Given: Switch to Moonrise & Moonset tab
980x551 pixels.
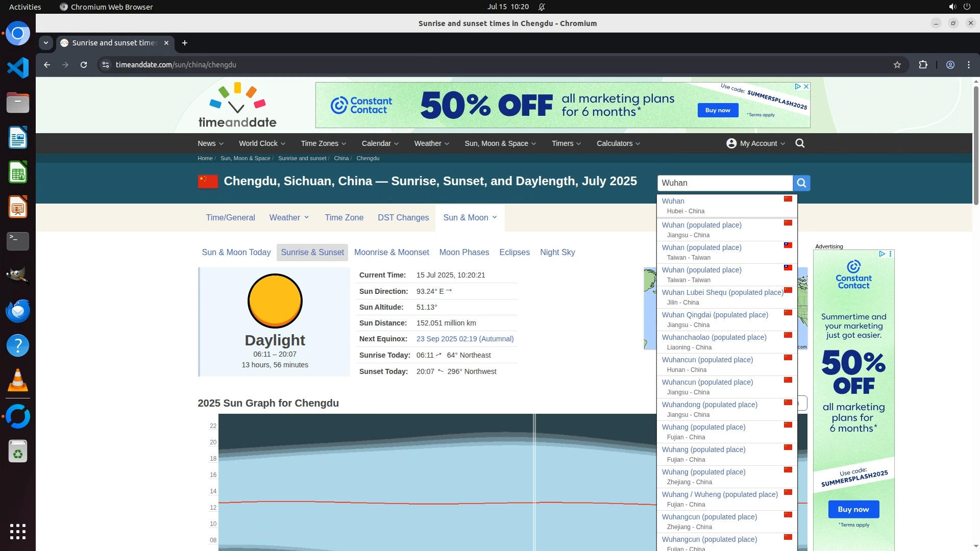Looking at the screenshot, I should click(x=391, y=253).
